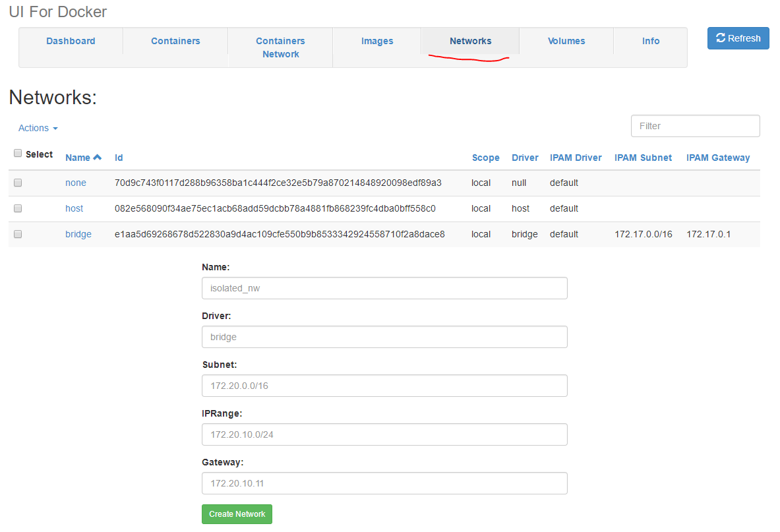Open the host network link
The image size is (780, 532).
pos(74,209)
